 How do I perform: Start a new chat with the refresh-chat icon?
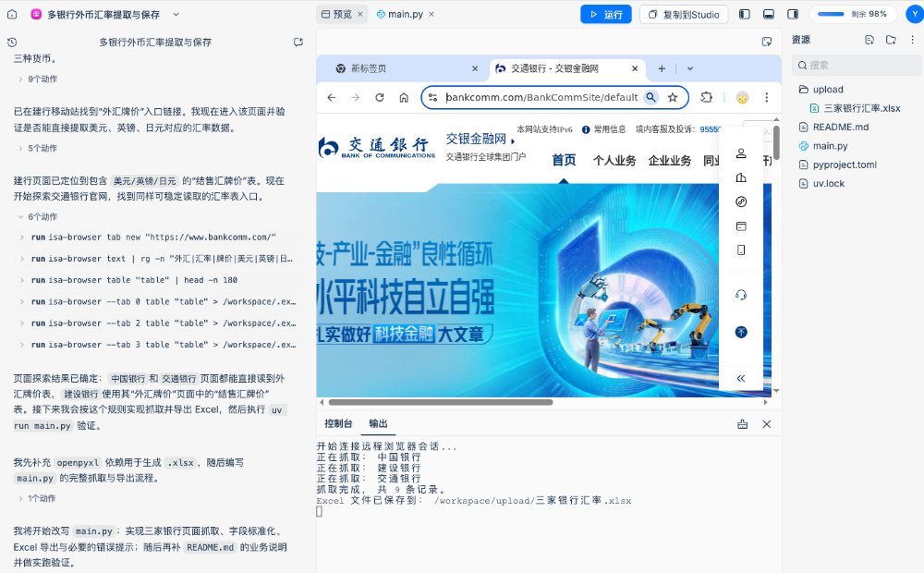tap(298, 42)
